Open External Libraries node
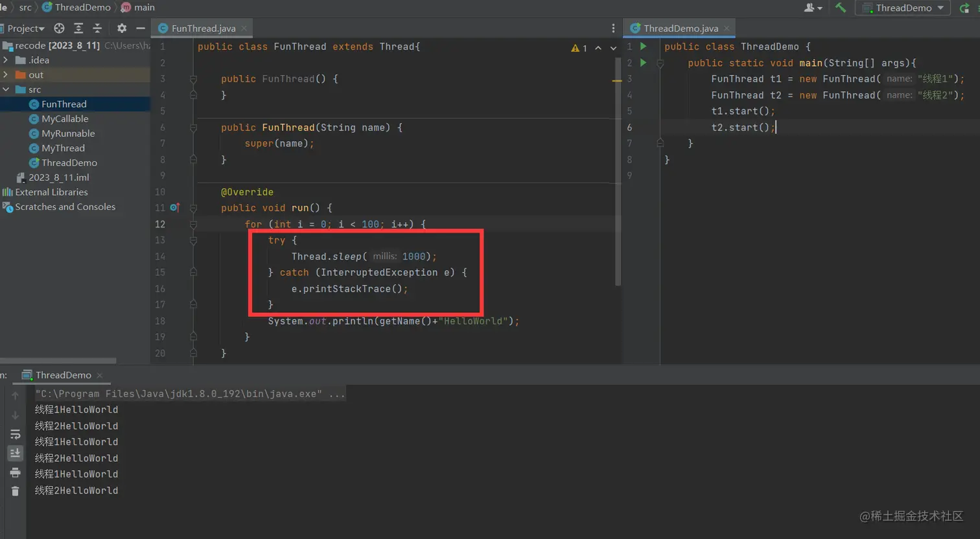 point(51,192)
